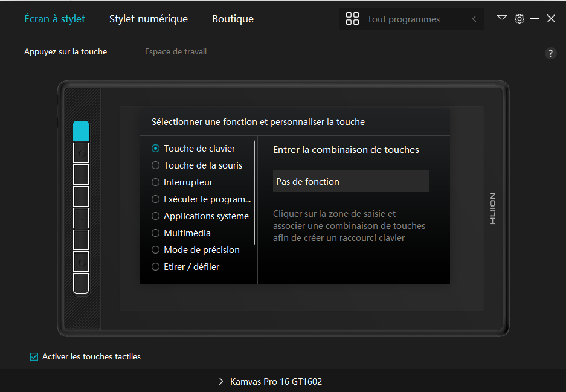This screenshot has width=566, height=392.
Task: Select the bottom press key on tablet
Action: pyautogui.click(x=81, y=283)
